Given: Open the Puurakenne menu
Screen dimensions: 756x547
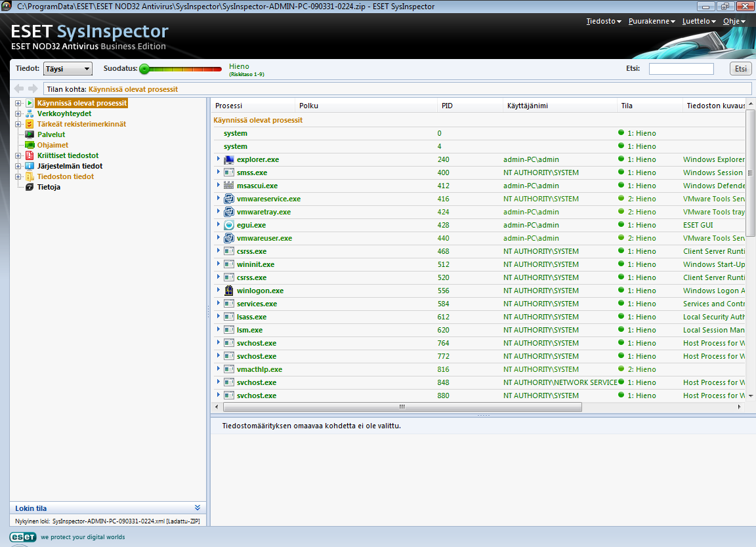Looking at the screenshot, I should pyautogui.click(x=652, y=21).
